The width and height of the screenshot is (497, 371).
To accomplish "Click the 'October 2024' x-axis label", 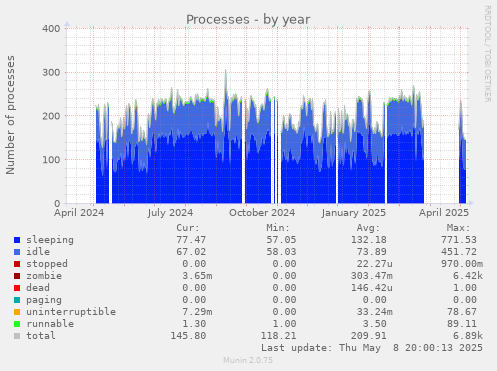I will pyautogui.click(x=262, y=213).
